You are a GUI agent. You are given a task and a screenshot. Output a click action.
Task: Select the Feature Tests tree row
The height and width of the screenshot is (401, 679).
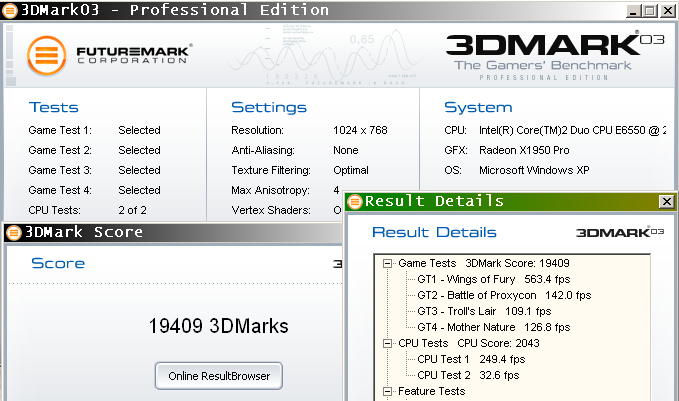tap(431, 391)
